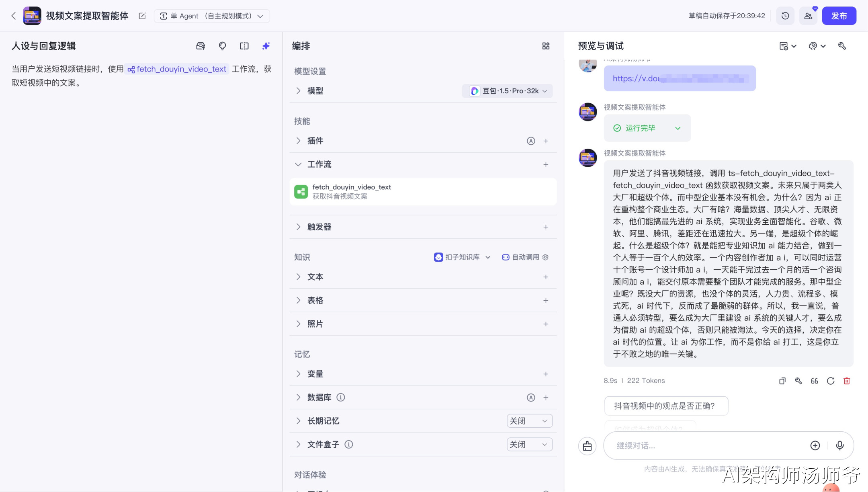Open the collaborators people icon
Screen dimensions: 868x492
pos(808,16)
